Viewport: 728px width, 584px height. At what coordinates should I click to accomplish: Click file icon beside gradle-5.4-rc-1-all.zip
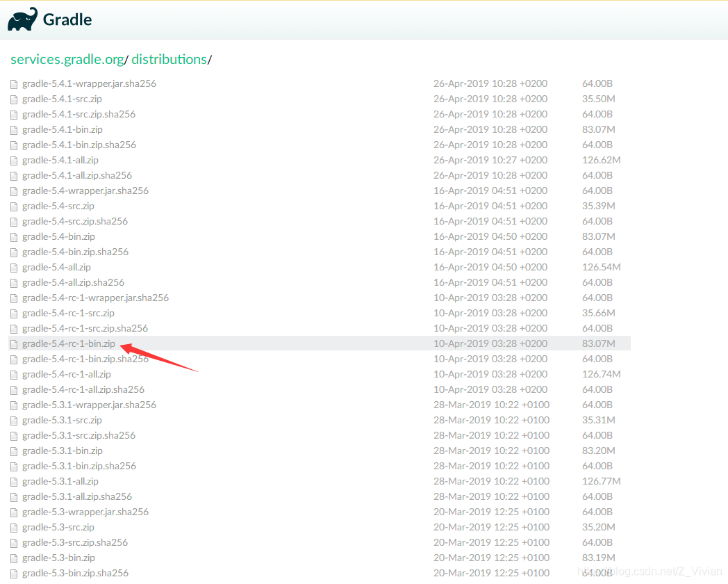coord(14,375)
